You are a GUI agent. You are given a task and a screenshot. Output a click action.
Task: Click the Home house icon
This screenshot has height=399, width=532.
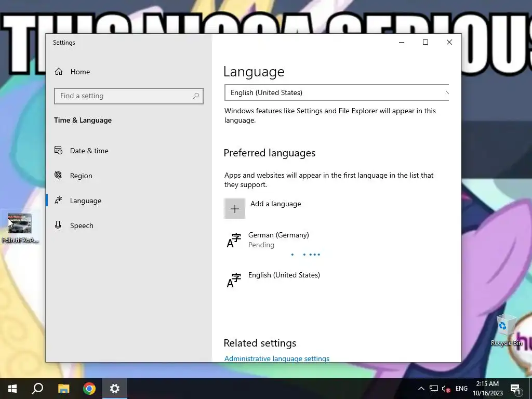coord(59,72)
